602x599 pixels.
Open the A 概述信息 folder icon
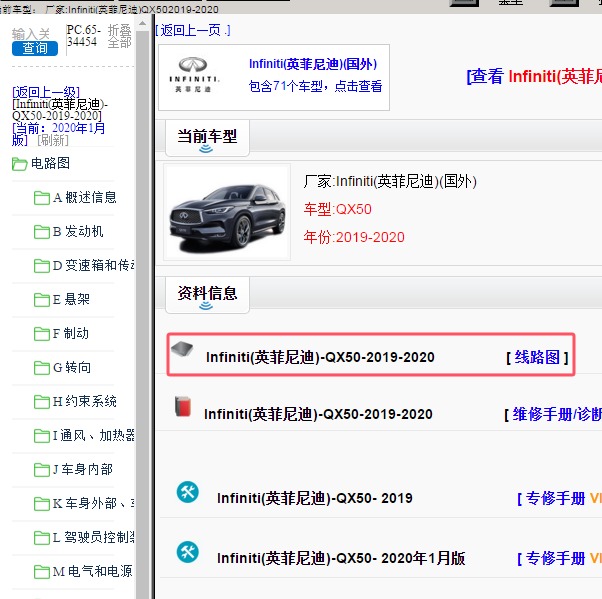(x=41, y=198)
